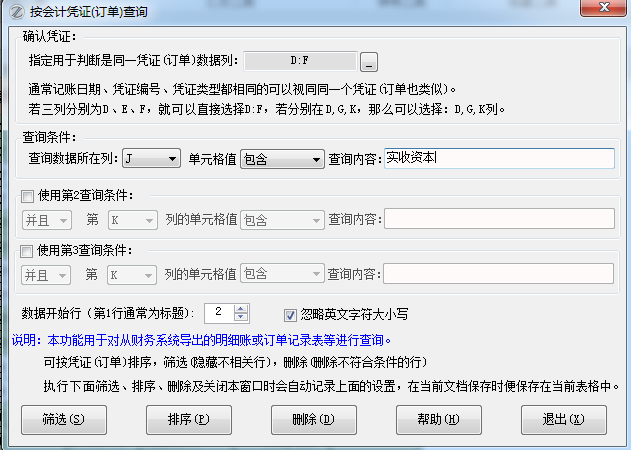The image size is (631, 450).
Task: Enable the second query condition checkbox
Action: pyautogui.click(x=28, y=195)
